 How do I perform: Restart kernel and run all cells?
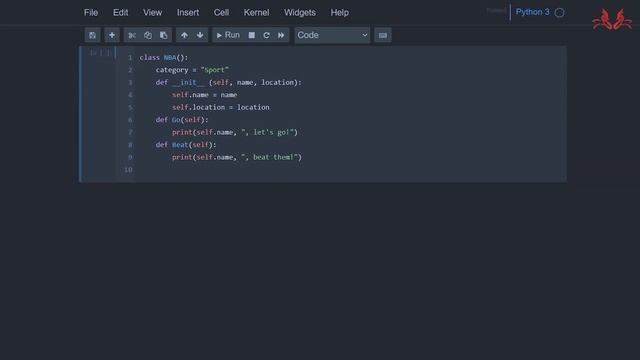(281, 35)
